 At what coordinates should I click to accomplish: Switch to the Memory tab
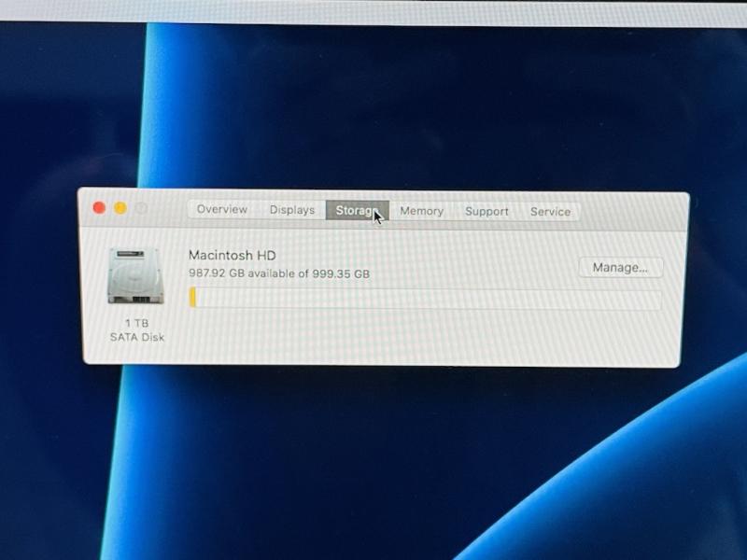[x=422, y=211]
